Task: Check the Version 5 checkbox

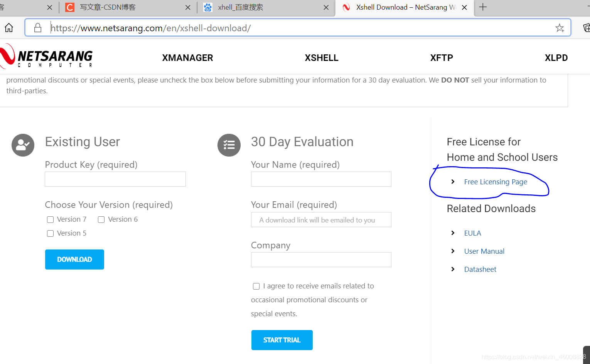Action: 50,233
